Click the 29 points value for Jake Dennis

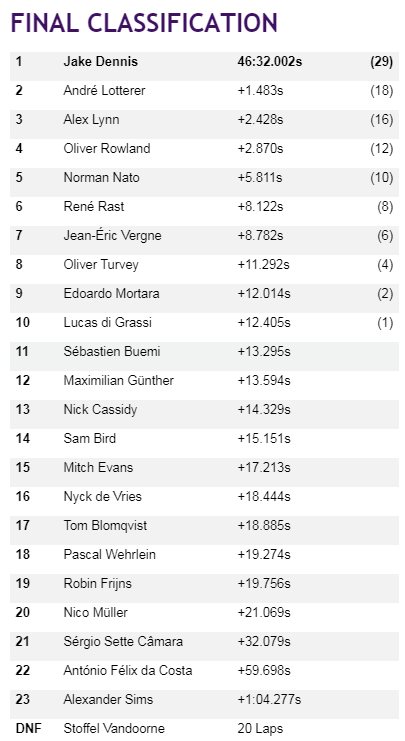(381, 61)
